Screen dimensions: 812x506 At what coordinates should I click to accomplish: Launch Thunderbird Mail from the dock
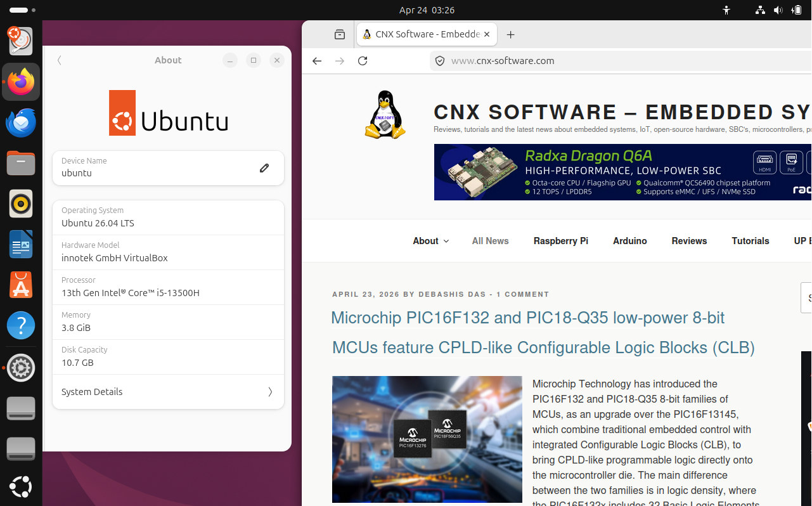[21, 122]
